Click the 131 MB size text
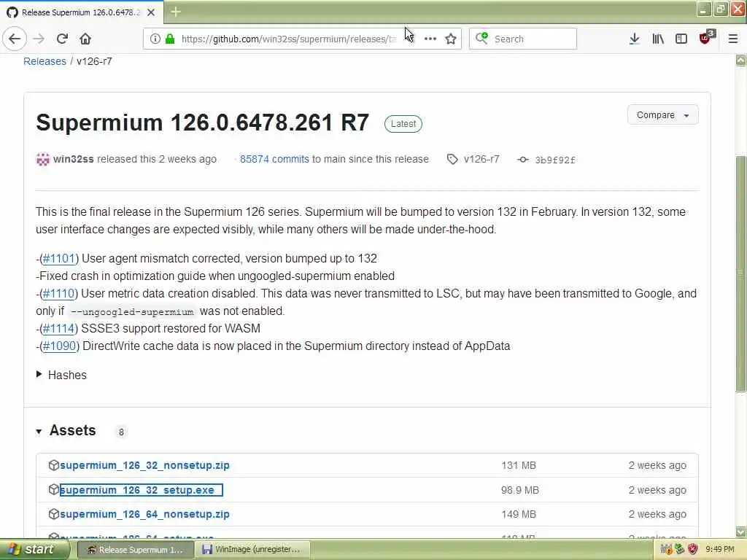The image size is (747, 560). click(519, 465)
